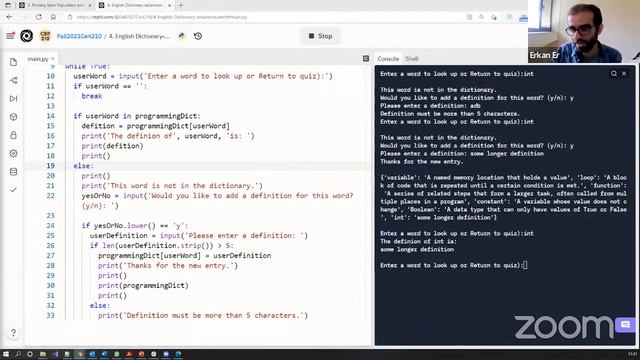The width and height of the screenshot is (640, 360).
Task: Switch to the Console tab
Action: point(388,59)
